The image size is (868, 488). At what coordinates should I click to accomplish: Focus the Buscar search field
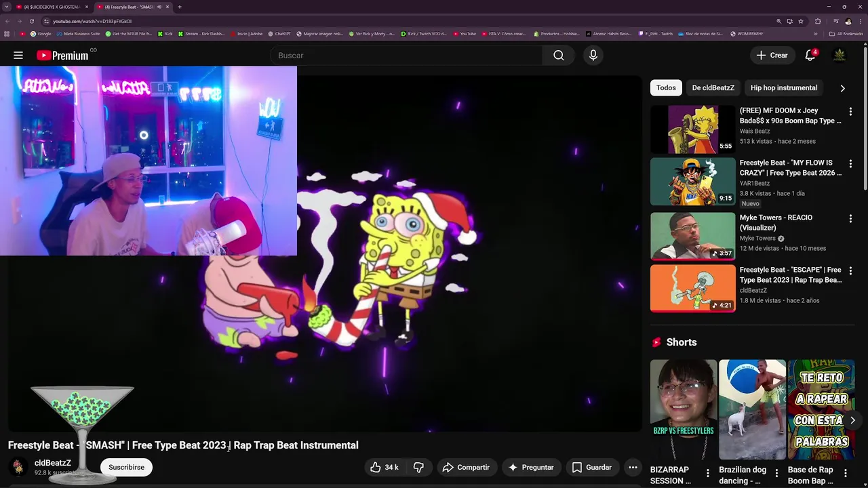pos(407,56)
